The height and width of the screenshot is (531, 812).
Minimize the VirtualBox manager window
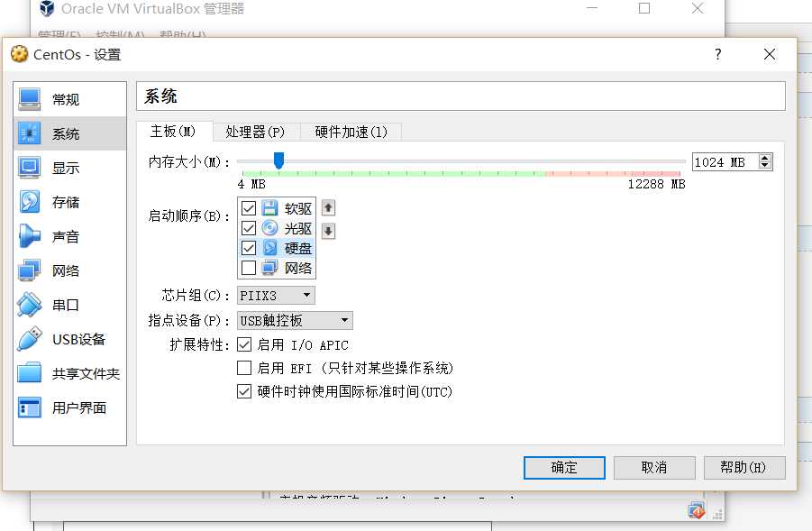(x=592, y=8)
